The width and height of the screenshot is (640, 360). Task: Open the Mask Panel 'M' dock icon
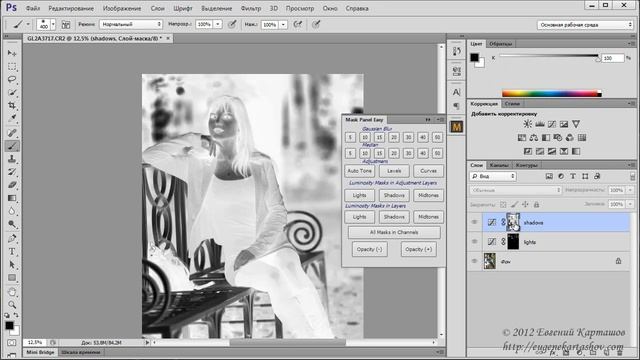click(457, 127)
